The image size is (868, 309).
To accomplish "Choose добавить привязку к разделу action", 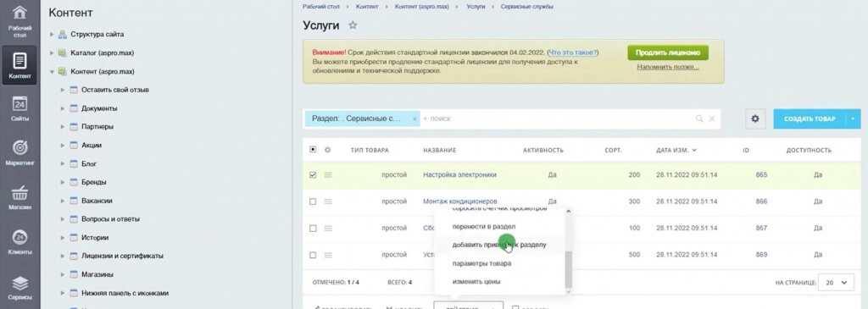I will point(499,245).
